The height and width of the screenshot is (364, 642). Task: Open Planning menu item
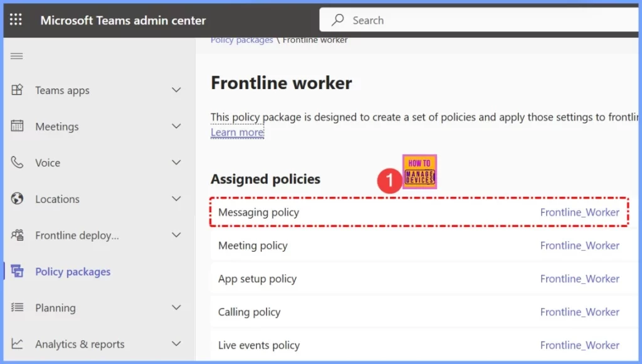pyautogui.click(x=55, y=308)
